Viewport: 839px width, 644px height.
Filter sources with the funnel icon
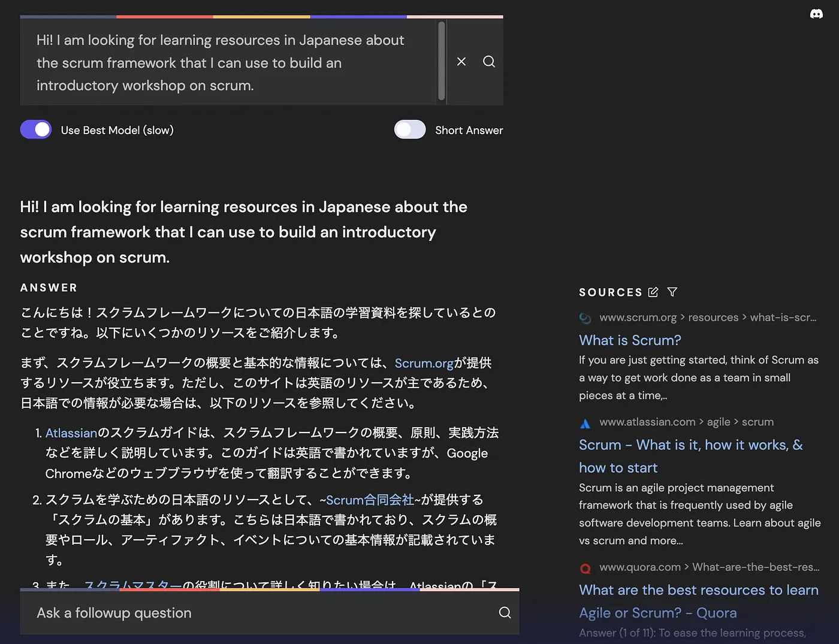[672, 292]
